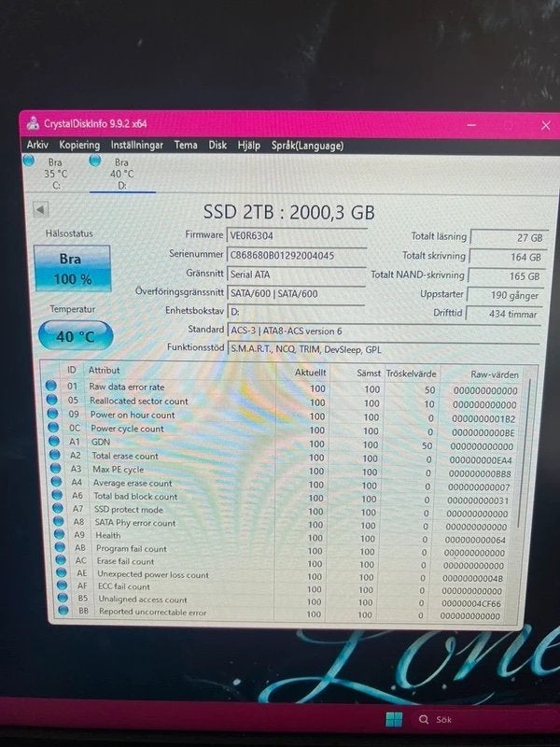Click the Tröskelvärde column header
Viewport: 560px width, 747px height.
[411, 373]
